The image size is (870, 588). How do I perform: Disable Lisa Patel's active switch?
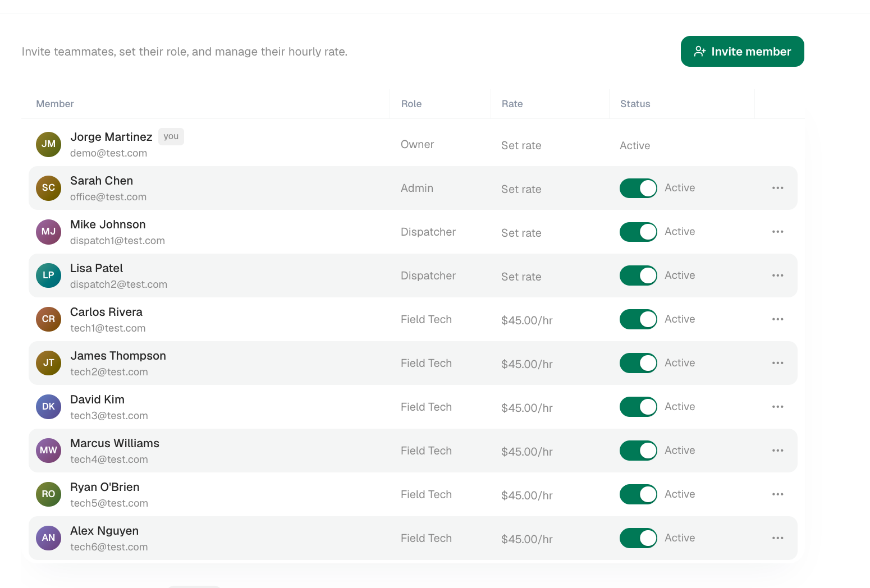point(638,275)
